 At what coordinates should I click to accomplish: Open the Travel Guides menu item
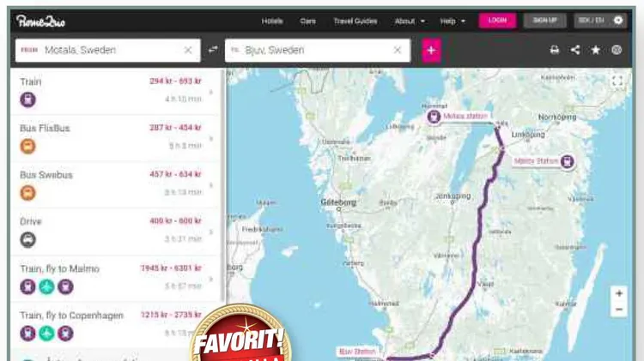[x=355, y=21]
